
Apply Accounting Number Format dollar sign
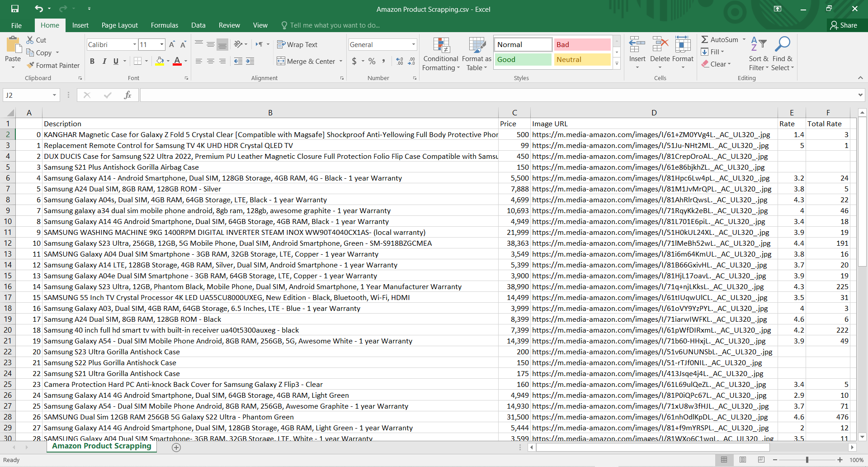point(354,61)
